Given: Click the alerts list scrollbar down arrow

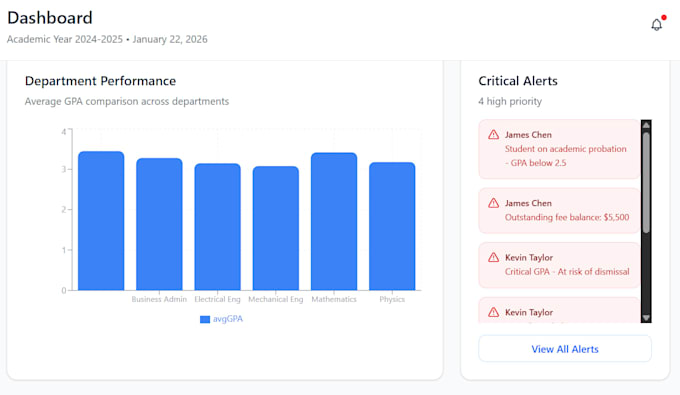Looking at the screenshot, I should [646, 318].
